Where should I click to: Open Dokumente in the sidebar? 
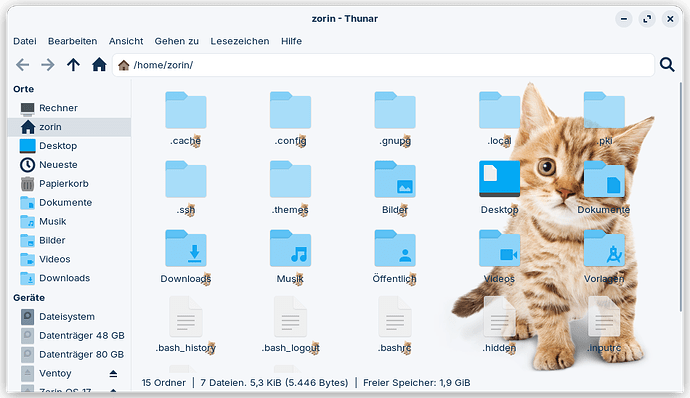coord(69,203)
